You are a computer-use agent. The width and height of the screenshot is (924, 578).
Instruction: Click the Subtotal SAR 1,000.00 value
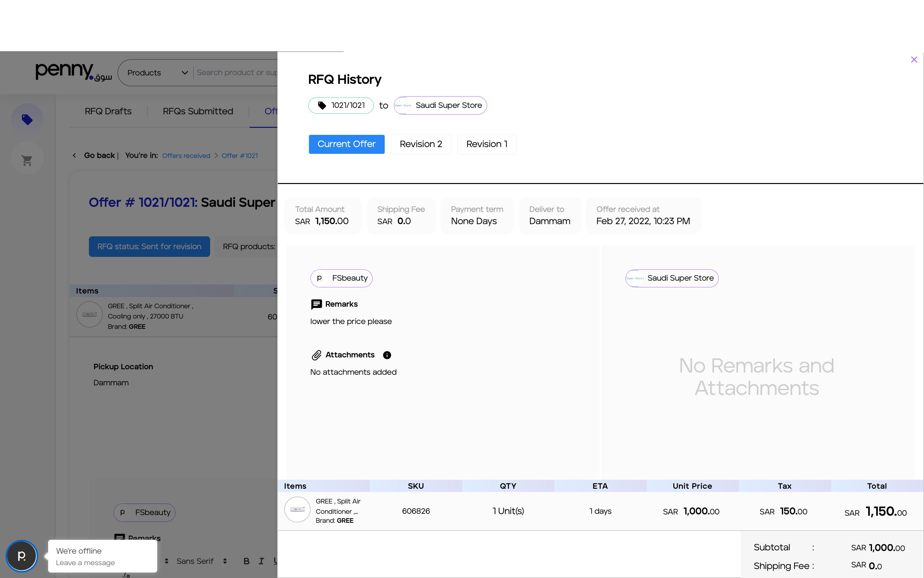click(878, 548)
